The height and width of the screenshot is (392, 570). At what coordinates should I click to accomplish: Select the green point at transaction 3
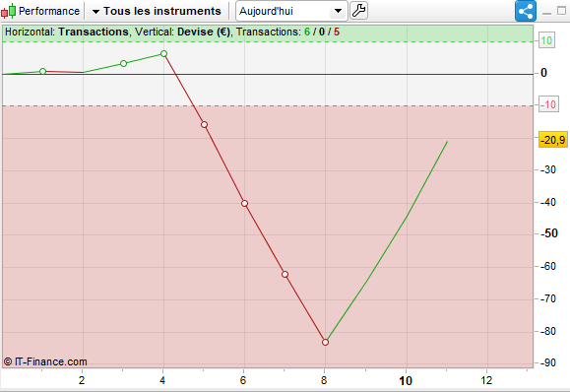tap(124, 64)
